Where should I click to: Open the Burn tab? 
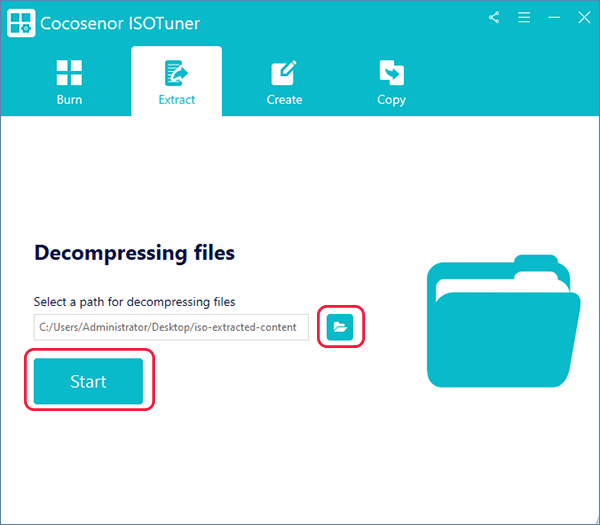click(69, 82)
